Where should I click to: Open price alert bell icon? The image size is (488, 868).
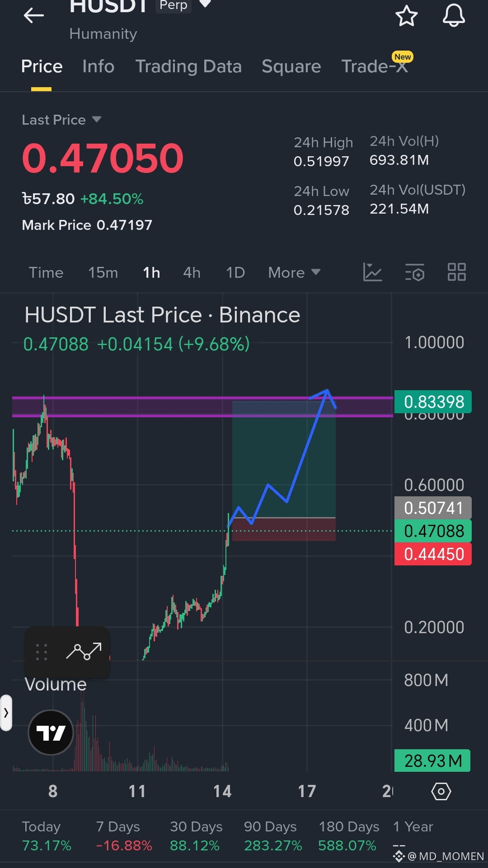coord(454,16)
